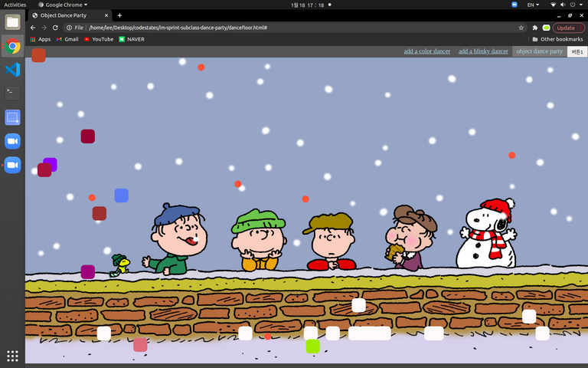Click the green extension icon beside Update
This screenshot has height=368, width=588.
pyautogui.click(x=546, y=28)
